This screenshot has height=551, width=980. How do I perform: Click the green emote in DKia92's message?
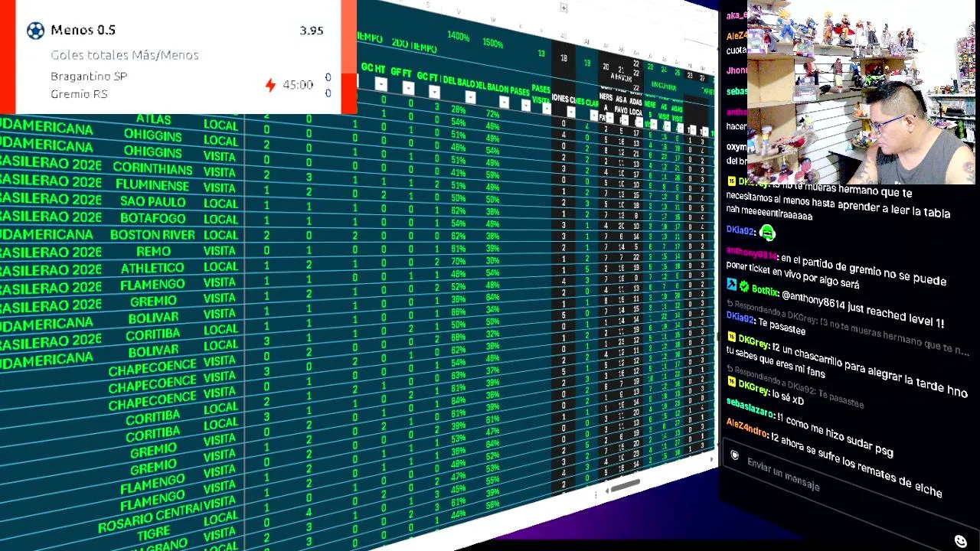767,233
